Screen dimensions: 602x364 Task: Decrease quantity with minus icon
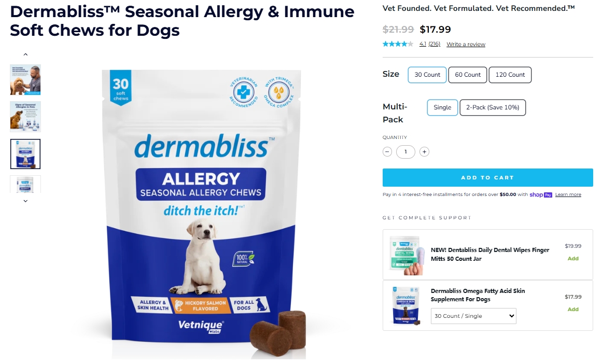click(387, 151)
